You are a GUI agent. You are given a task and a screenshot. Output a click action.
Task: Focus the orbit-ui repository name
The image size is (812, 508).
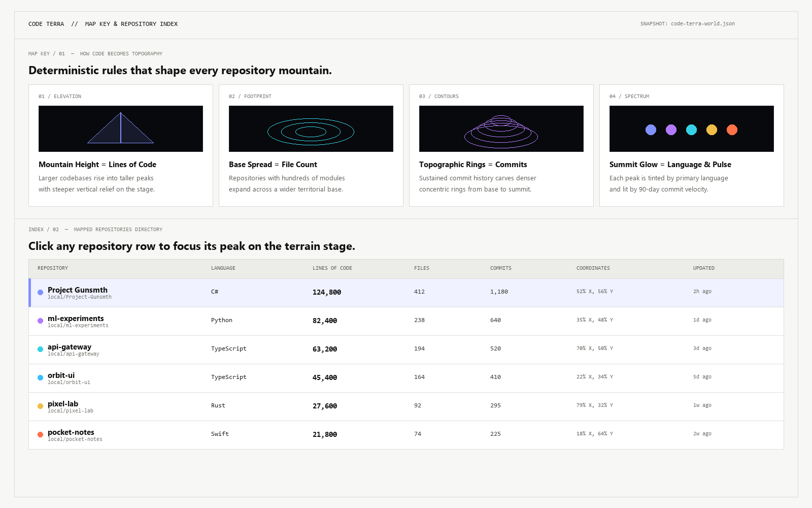click(61, 375)
